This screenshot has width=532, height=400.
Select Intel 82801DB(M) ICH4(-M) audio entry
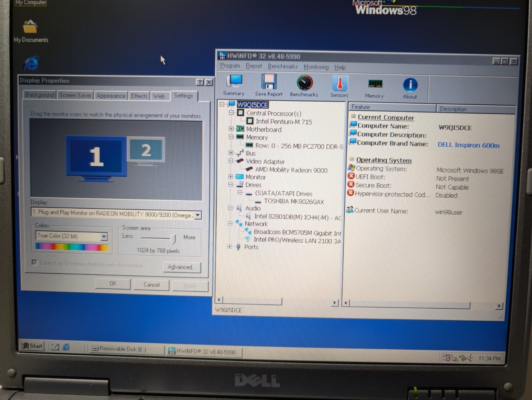[298, 217]
